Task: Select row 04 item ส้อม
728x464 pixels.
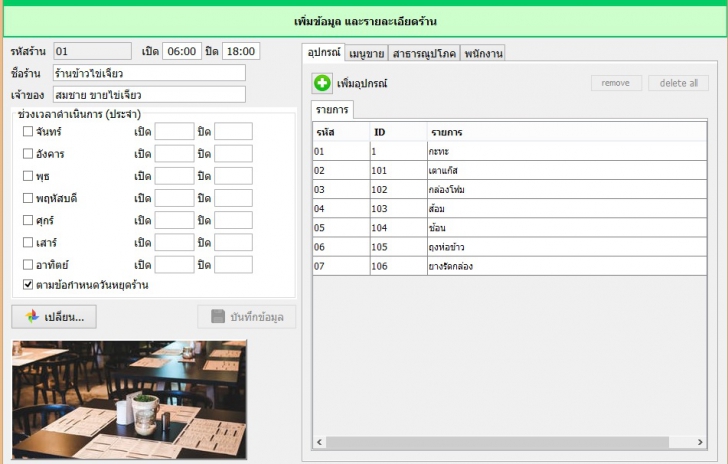Action: pos(510,209)
